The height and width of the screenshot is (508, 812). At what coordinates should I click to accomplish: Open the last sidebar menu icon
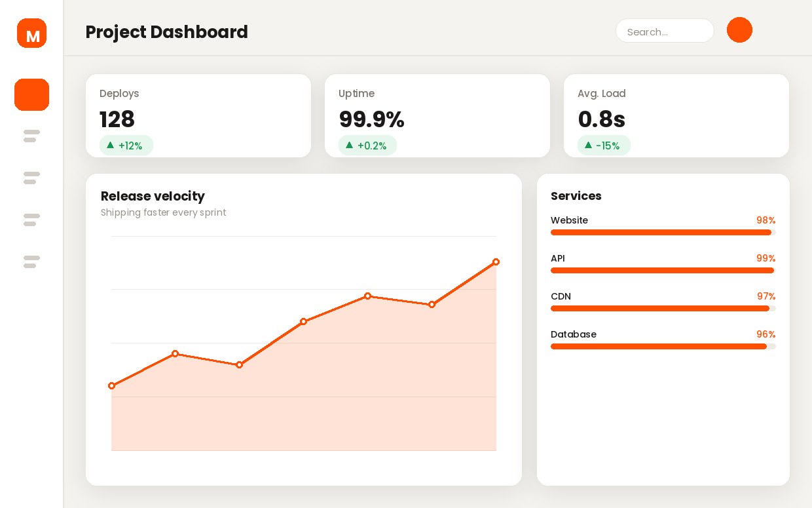click(31, 262)
